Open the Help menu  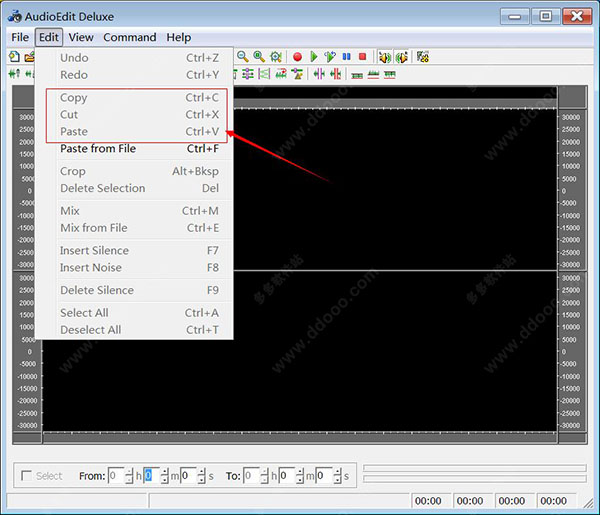178,37
